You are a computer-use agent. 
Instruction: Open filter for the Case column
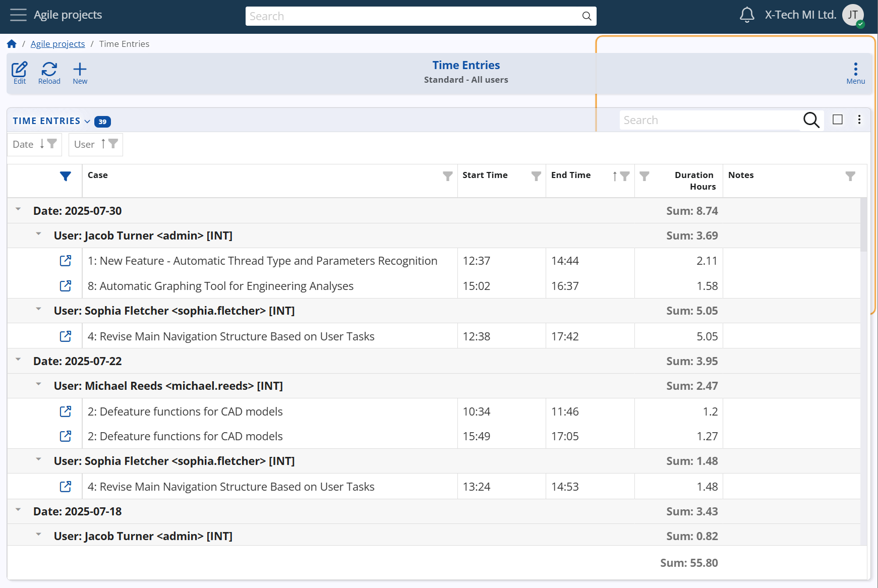click(447, 175)
